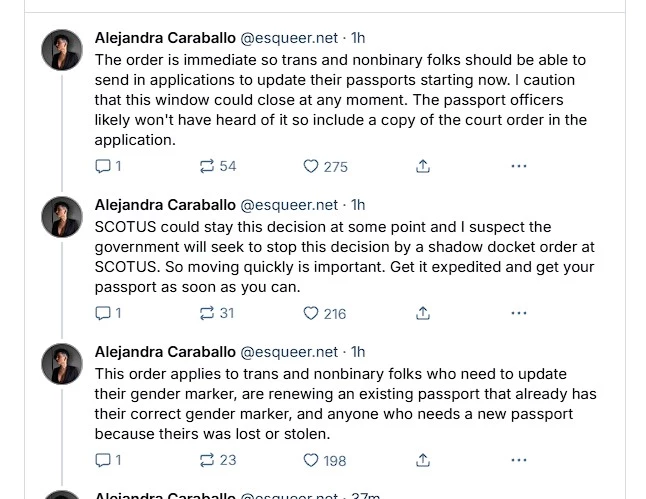This screenshot has height=499, width=646.
Task: Share the post about passport officers
Action: 423,166
